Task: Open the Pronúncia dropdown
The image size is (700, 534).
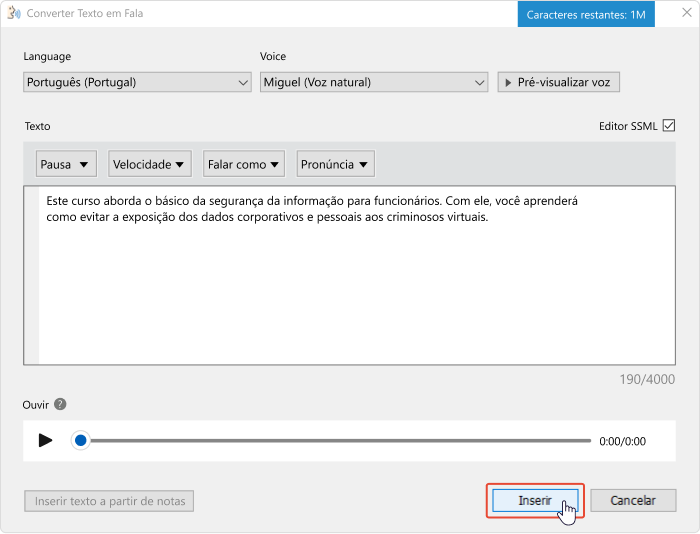Action: (335, 164)
